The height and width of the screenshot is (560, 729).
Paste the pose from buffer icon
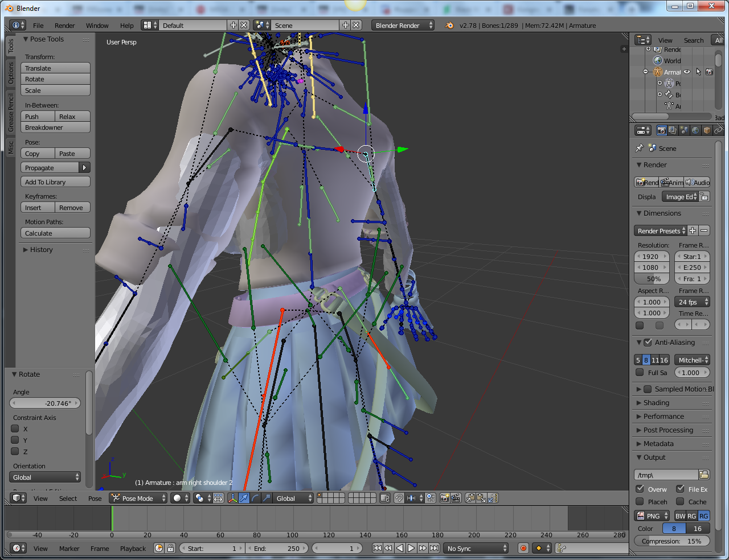[482, 498]
